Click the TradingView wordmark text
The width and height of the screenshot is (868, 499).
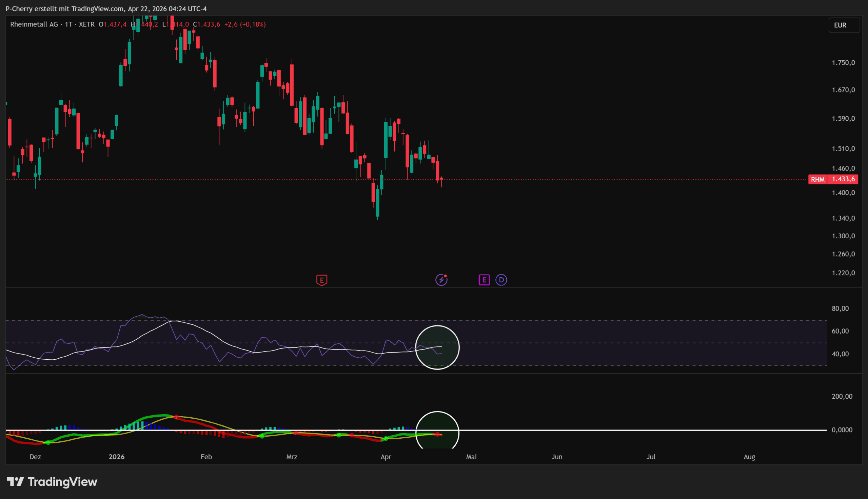[x=62, y=482]
